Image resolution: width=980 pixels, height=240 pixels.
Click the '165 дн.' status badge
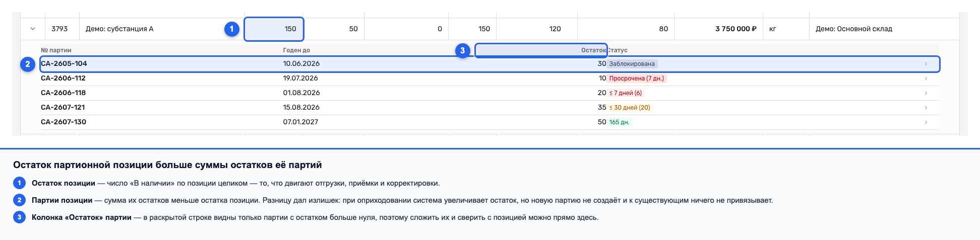620,122
